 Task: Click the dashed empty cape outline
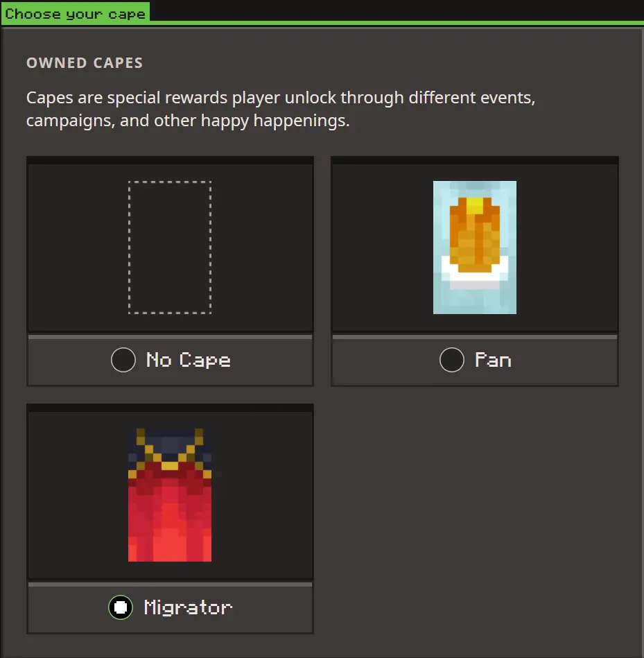(x=170, y=247)
